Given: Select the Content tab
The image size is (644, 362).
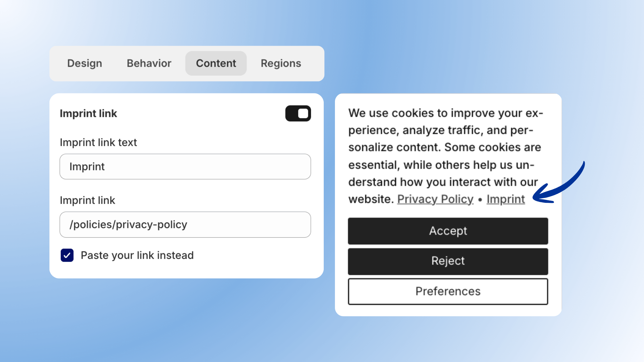Looking at the screenshot, I should [216, 63].
